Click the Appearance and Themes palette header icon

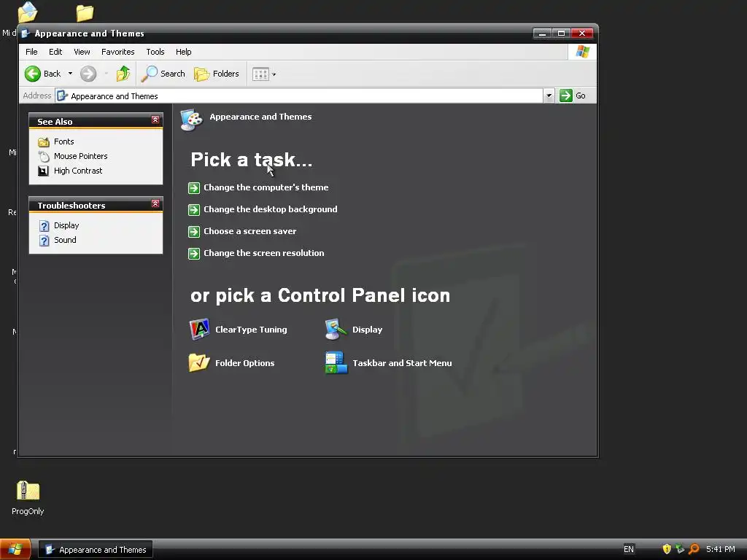pyautogui.click(x=192, y=120)
